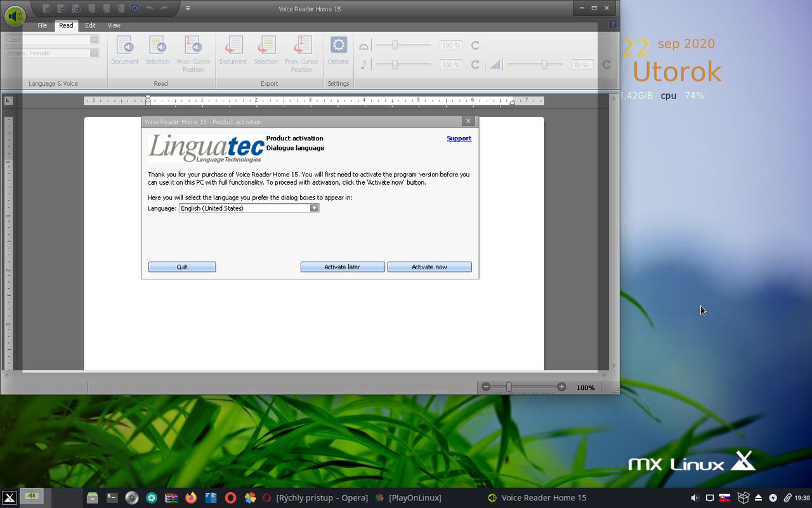Reset the volume value with its refresh arrow
This screenshot has width=812, height=508.
click(606, 65)
